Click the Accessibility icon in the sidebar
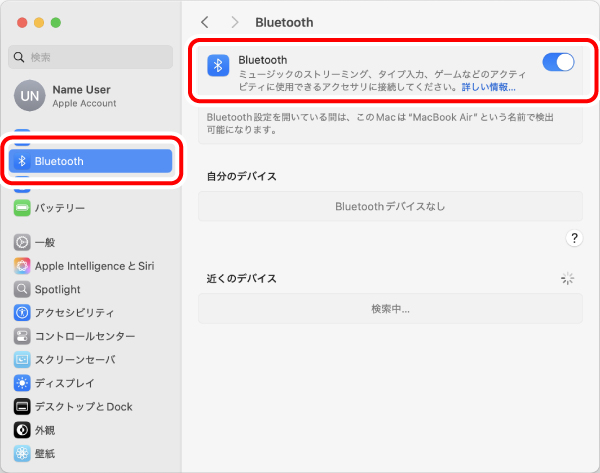Viewport: 600px width, 473px height. tap(22, 312)
